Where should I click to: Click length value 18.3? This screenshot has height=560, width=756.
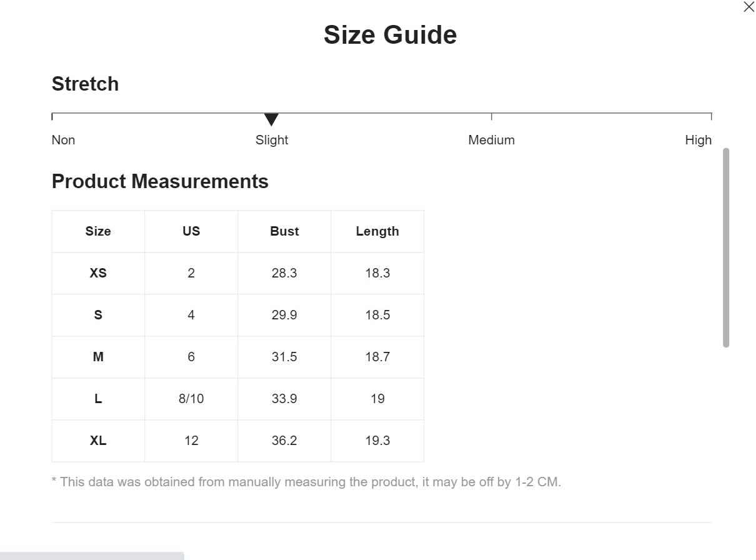(377, 273)
